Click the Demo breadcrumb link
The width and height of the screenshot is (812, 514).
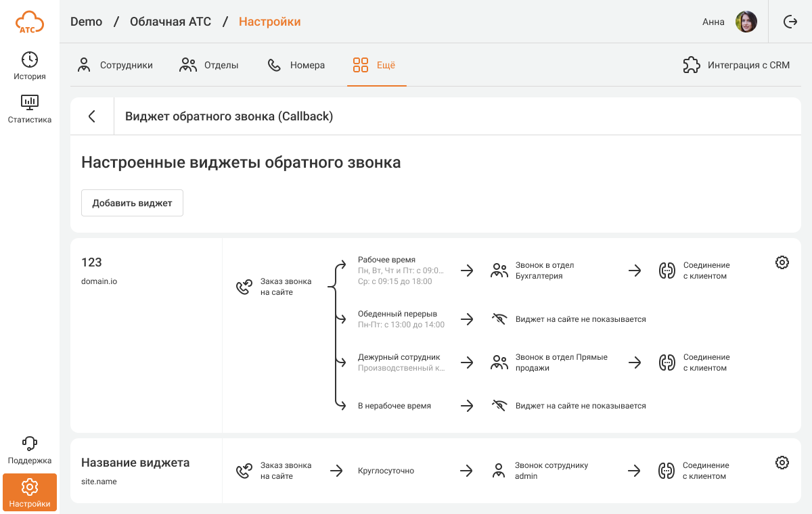click(86, 22)
